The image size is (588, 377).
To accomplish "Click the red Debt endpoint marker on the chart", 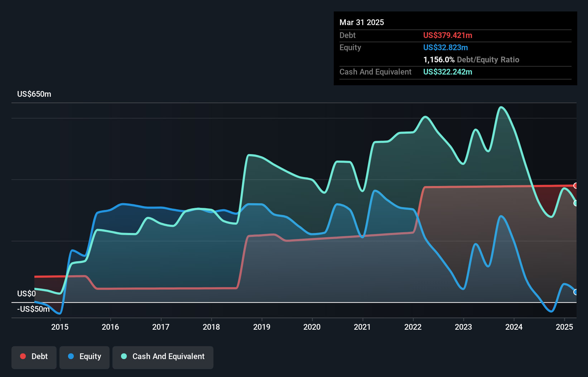I will pos(575,186).
